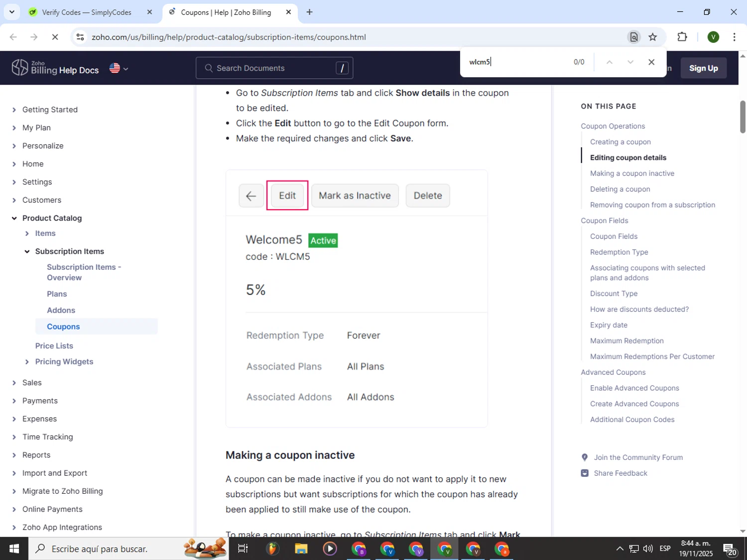Open the Plans help page

point(57,294)
